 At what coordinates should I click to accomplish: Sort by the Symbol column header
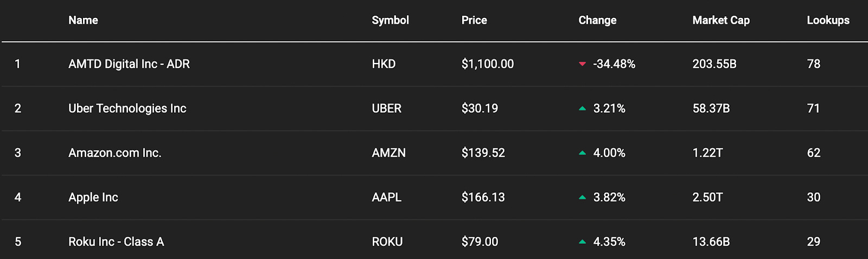coord(390,20)
